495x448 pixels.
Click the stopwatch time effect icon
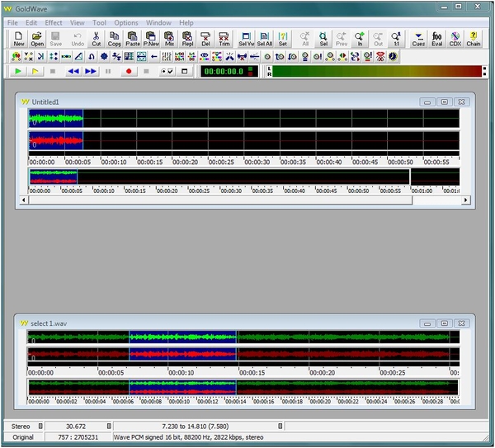(x=393, y=57)
